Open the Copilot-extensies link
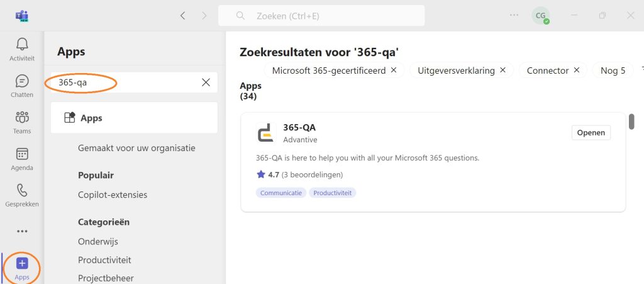 113,195
